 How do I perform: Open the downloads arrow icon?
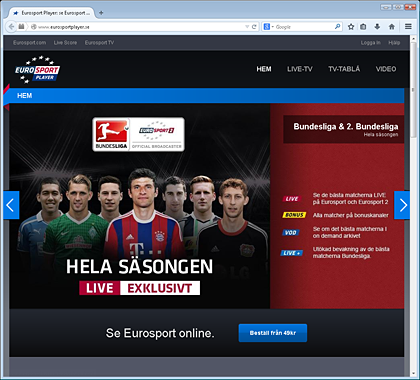(x=377, y=27)
